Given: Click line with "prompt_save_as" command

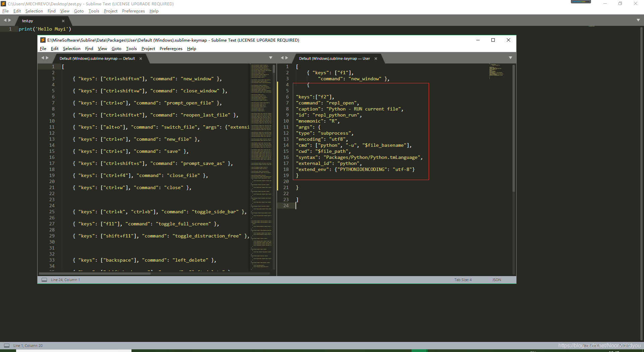Looking at the screenshot, I should tap(153, 164).
